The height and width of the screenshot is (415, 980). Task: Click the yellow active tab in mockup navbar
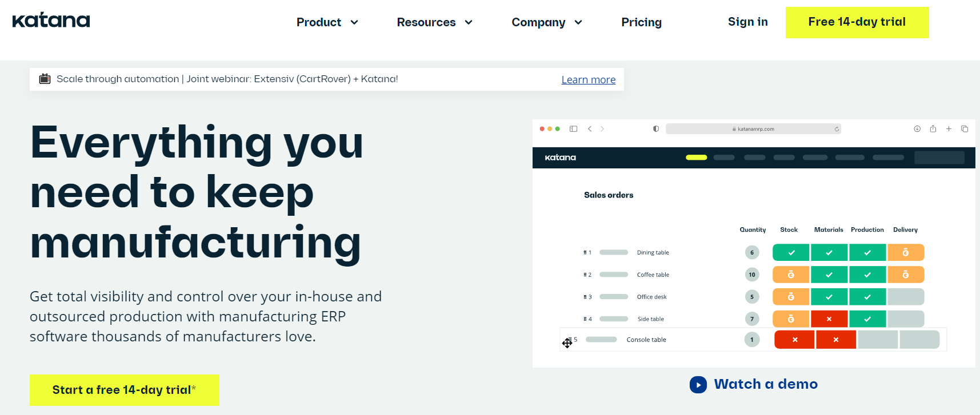coord(696,158)
